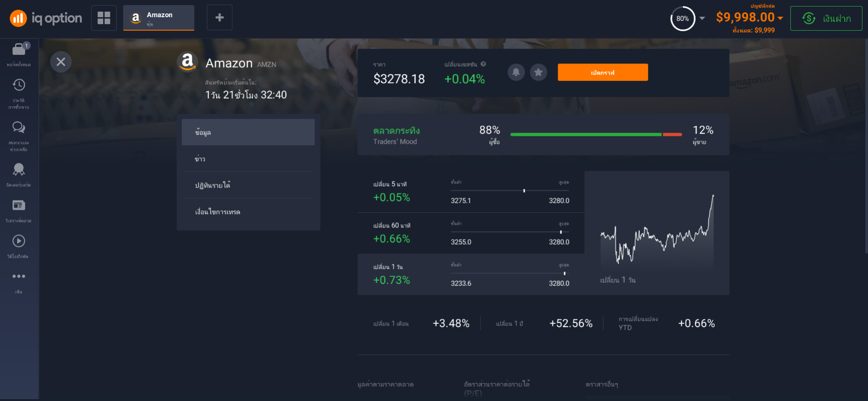Click the 88% buyers percentage
Viewport: 868px width, 401px height.
(490, 130)
